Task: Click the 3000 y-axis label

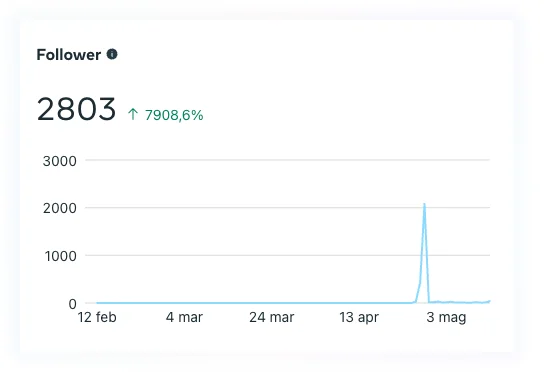Action: [x=60, y=161]
